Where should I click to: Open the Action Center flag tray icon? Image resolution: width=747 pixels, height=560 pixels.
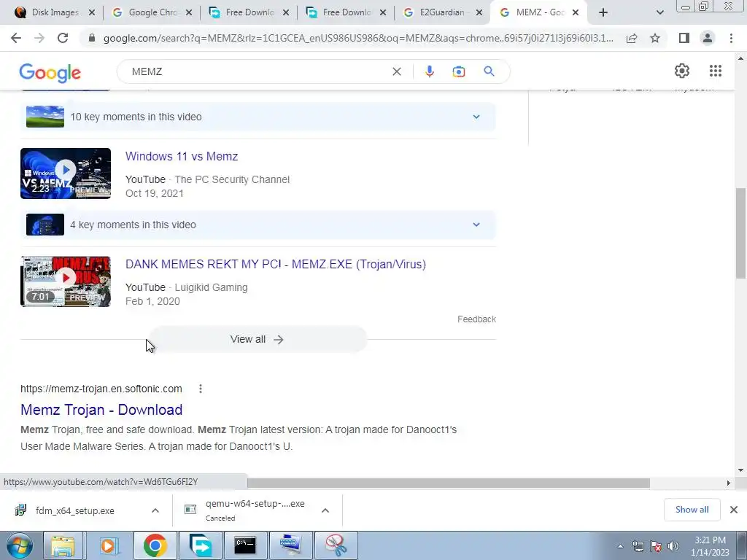pyautogui.click(x=656, y=546)
